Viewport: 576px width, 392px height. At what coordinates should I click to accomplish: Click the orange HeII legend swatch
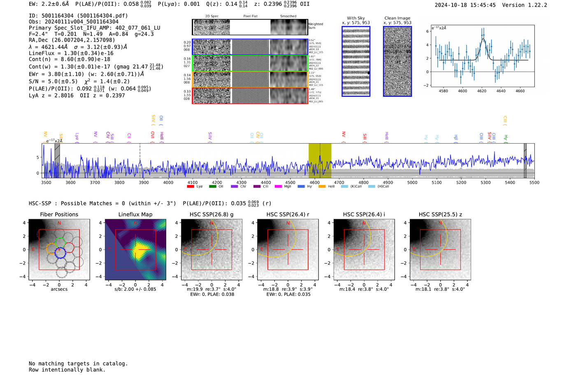pos(322,186)
